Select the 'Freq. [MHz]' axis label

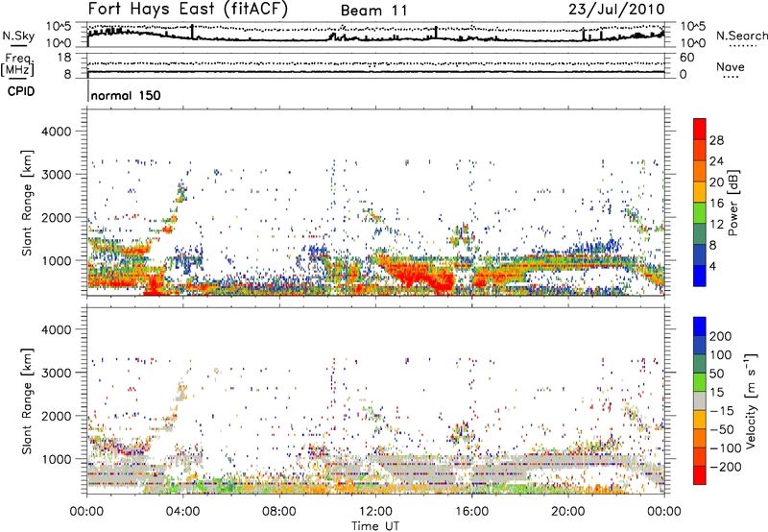[x=17, y=65]
